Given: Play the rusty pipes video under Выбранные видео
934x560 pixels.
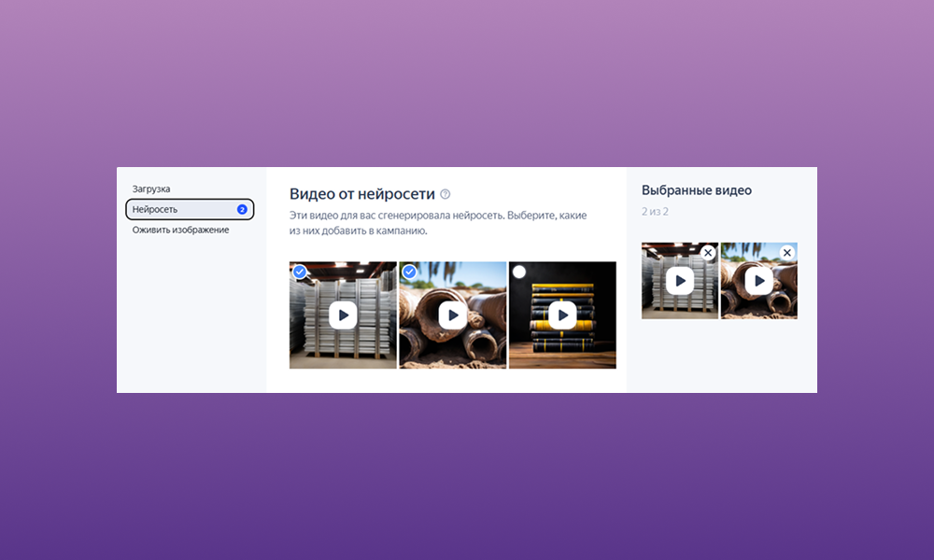Looking at the screenshot, I should pyautogui.click(x=759, y=281).
